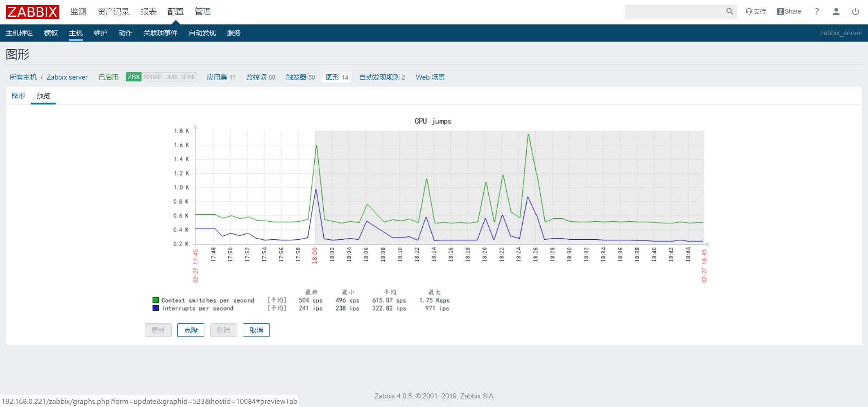Image resolution: width=868 pixels, height=407 pixels.
Task: Click the 615.07 sps average value
Action: pyautogui.click(x=389, y=300)
